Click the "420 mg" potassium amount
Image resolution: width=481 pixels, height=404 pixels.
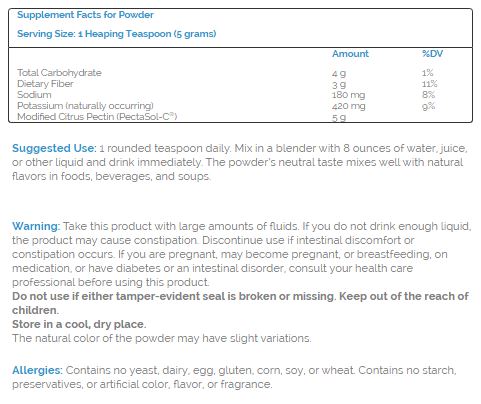(x=348, y=106)
